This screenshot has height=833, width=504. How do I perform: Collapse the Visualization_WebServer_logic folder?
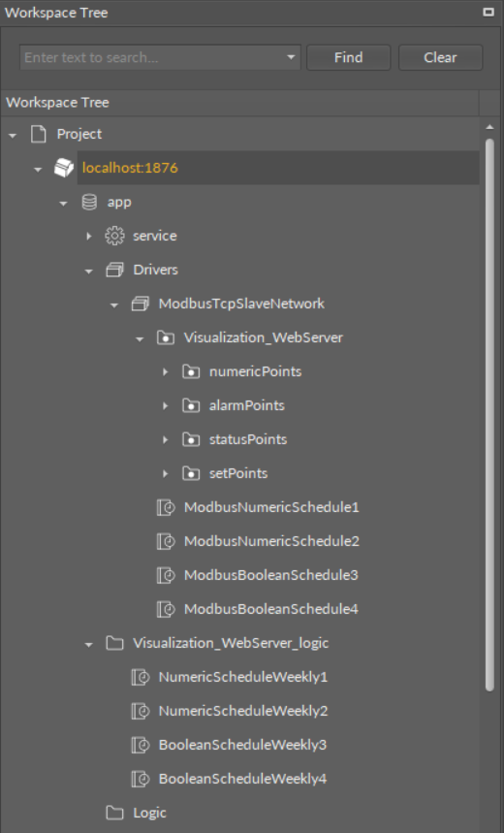click(89, 645)
